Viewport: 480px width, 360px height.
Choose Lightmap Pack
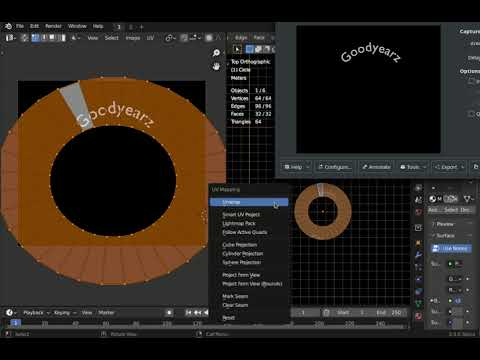click(x=249, y=223)
